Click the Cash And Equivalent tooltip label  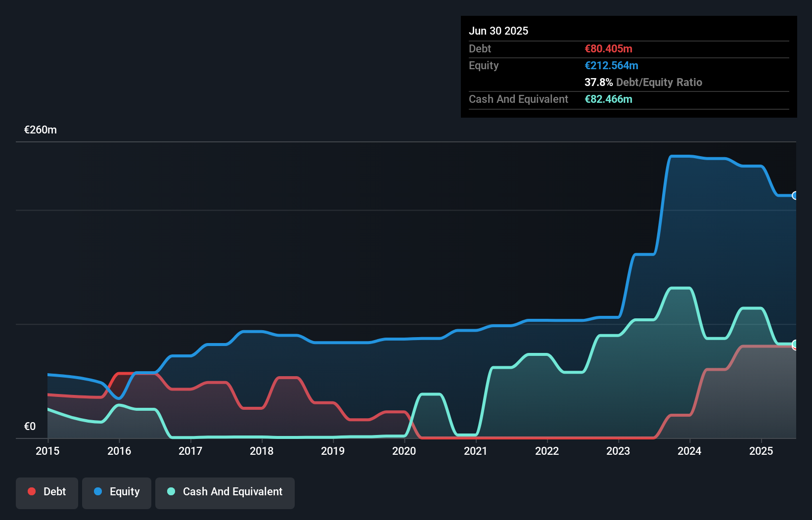tap(518, 99)
